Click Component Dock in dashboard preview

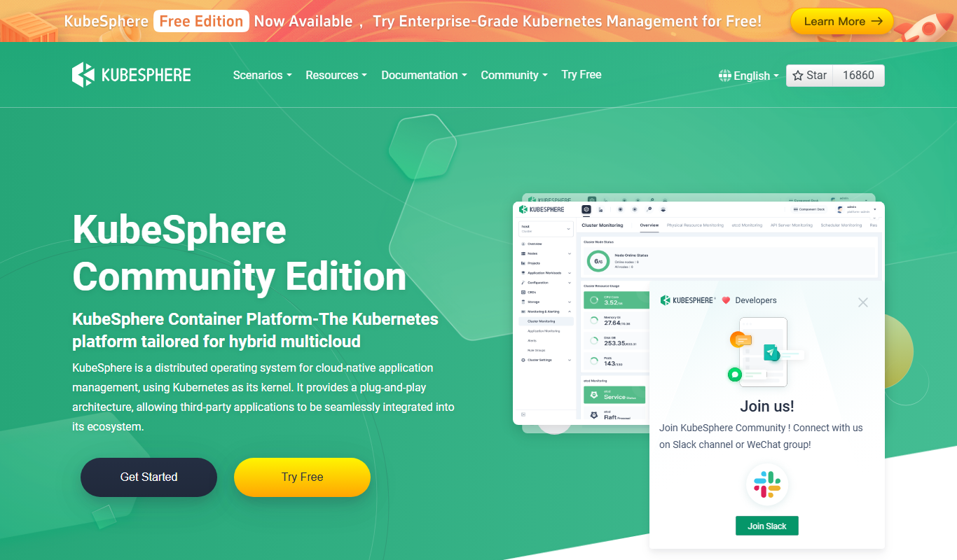809,209
